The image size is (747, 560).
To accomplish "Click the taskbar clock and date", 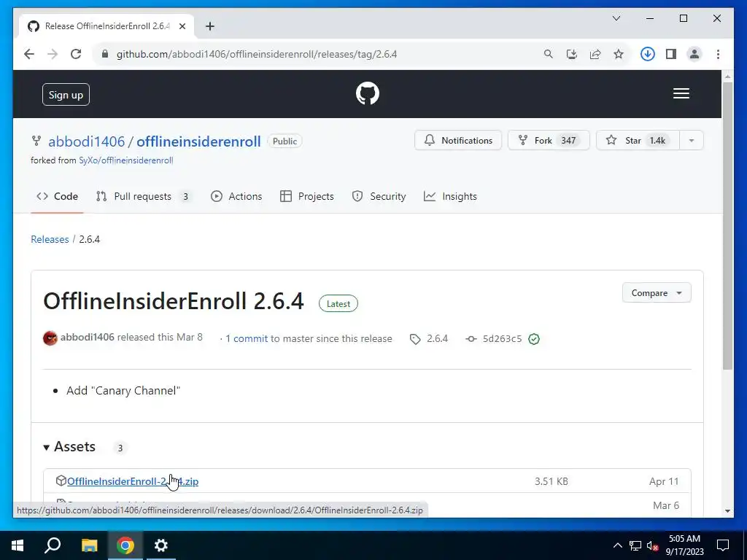I will point(684,545).
